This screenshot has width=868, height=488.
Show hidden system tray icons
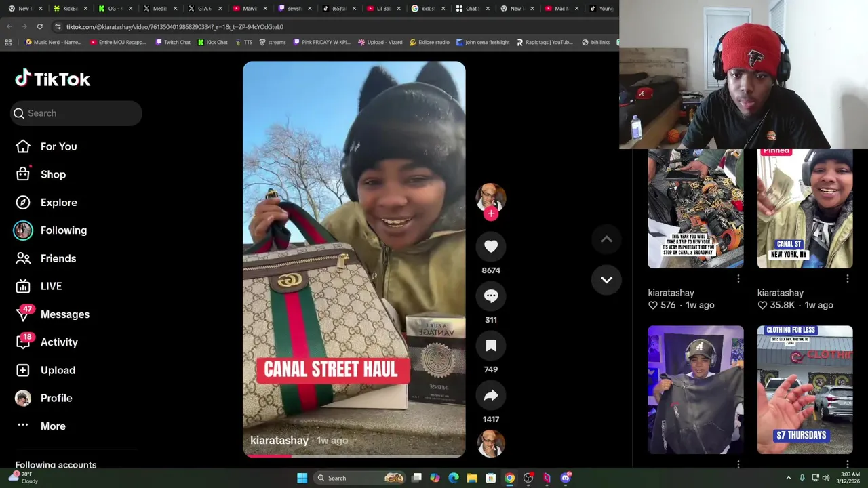pos(788,478)
